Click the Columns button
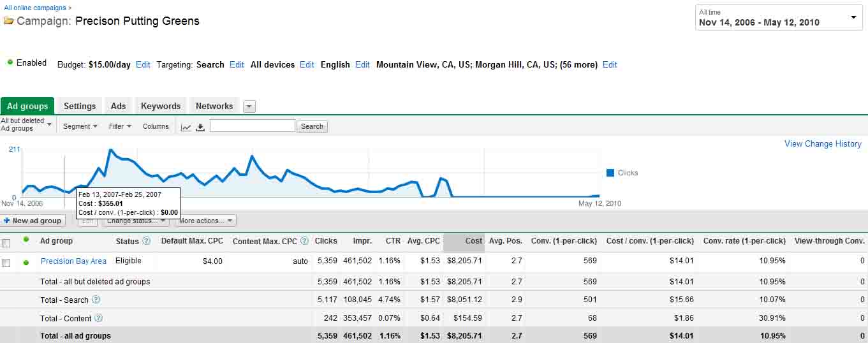868x343 pixels. [x=156, y=126]
